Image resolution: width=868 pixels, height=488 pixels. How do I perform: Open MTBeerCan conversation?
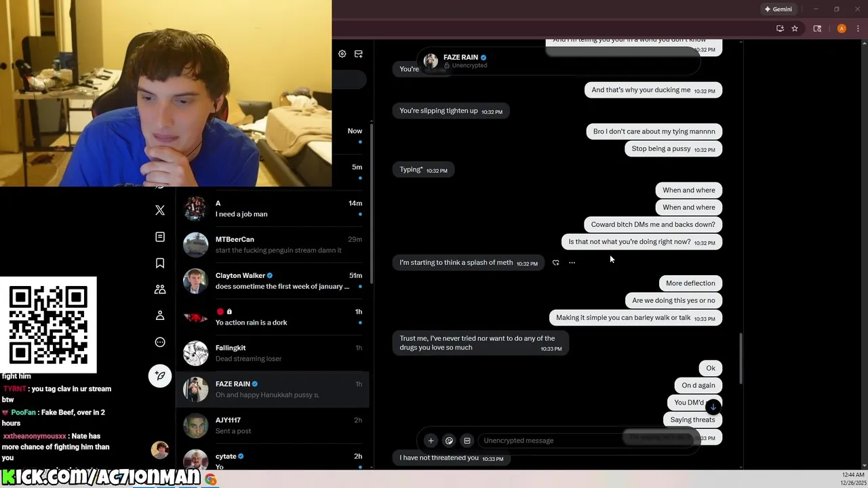coord(273,245)
